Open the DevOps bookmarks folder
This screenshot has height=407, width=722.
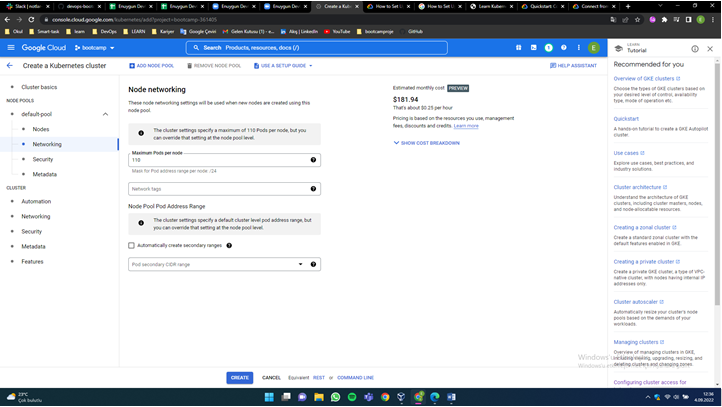pos(105,32)
